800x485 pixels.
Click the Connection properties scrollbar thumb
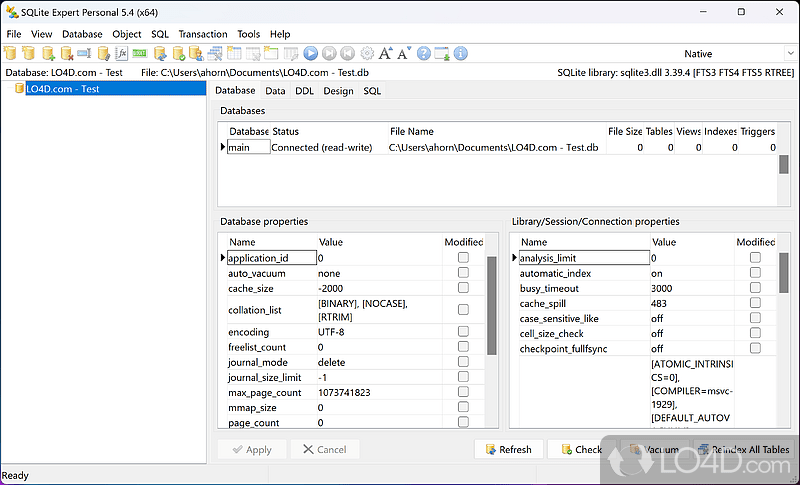784,273
